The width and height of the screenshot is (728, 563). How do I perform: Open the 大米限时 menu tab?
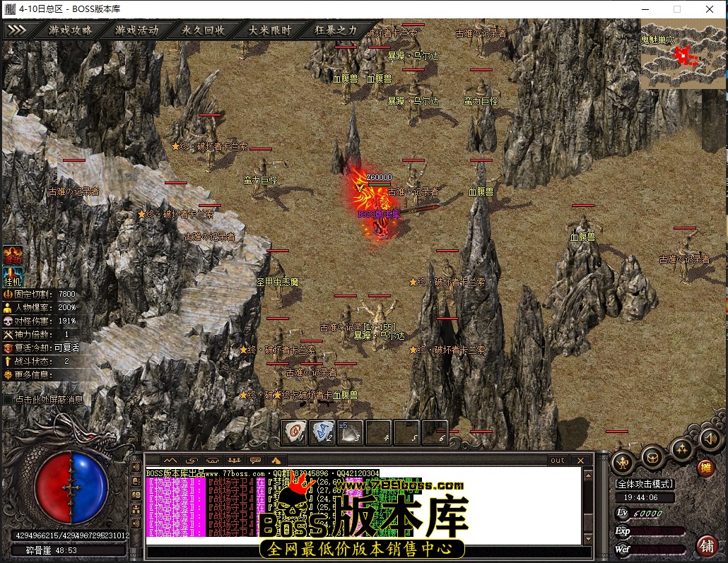pos(269,30)
